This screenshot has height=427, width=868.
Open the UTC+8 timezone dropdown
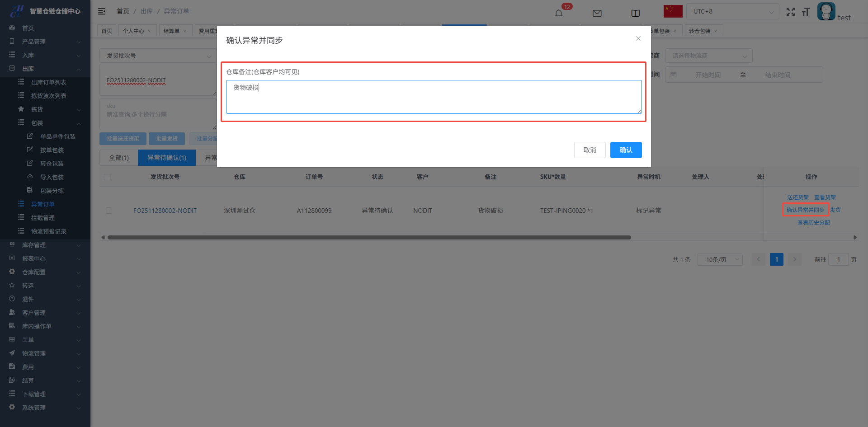[732, 11]
